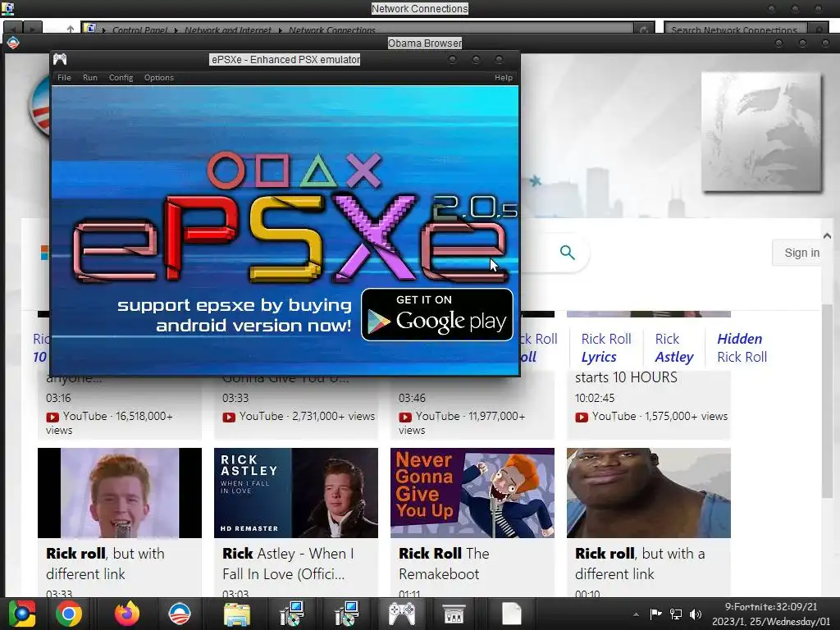Image resolution: width=840 pixels, height=630 pixels.
Task: Click 'Rick Astley - When I Fall In Love' title
Action: 288,564
